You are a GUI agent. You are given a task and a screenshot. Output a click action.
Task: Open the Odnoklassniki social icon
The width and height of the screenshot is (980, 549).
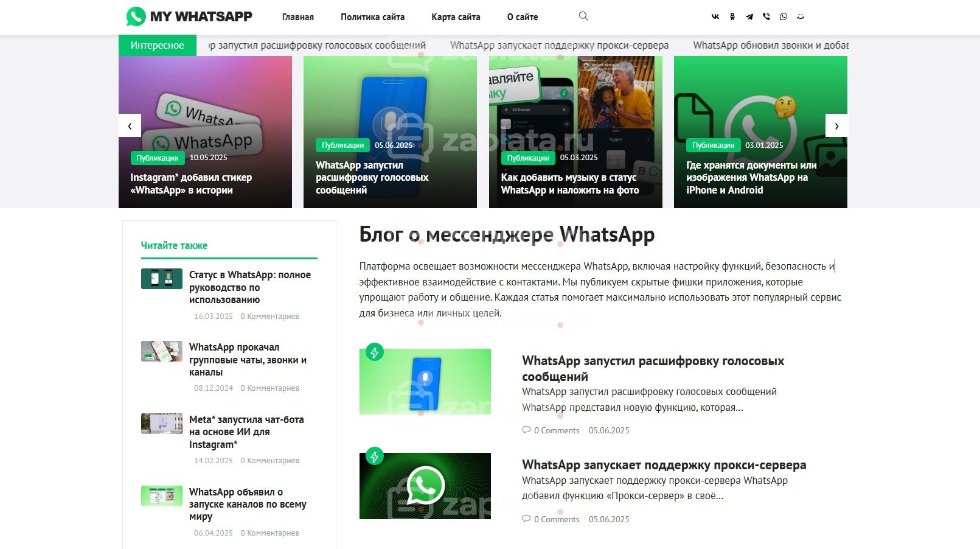[x=732, y=16]
